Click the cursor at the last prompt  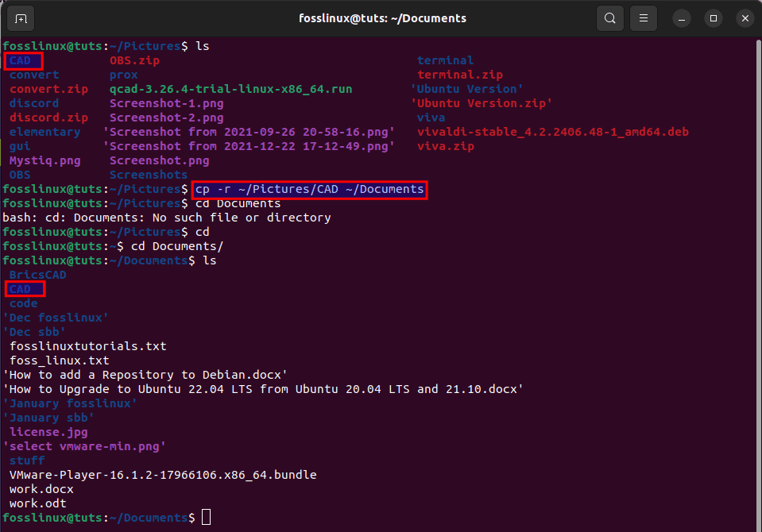[206, 518]
